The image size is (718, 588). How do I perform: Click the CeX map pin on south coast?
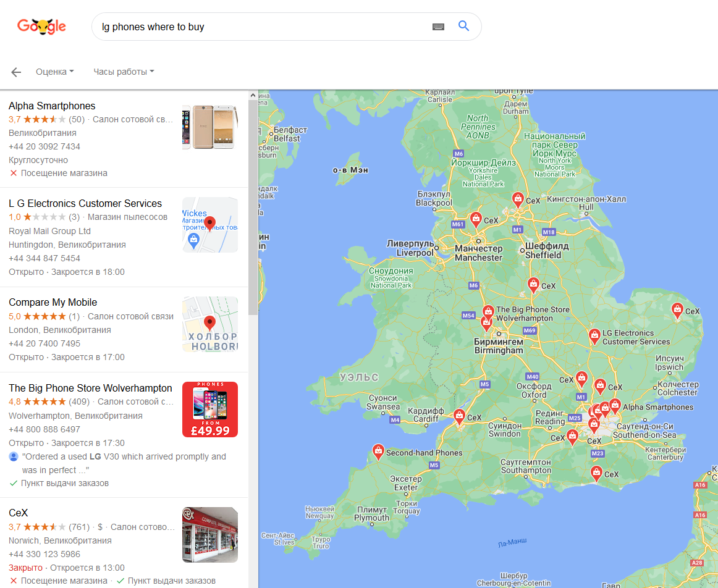pos(596,473)
